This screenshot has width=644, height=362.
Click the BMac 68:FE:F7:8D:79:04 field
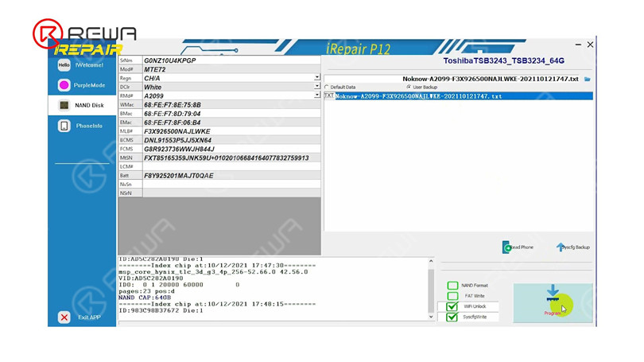[x=231, y=114]
